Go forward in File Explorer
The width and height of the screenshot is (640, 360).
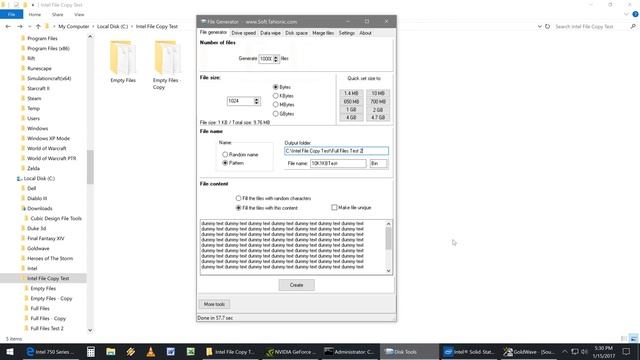[x=20, y=26]
